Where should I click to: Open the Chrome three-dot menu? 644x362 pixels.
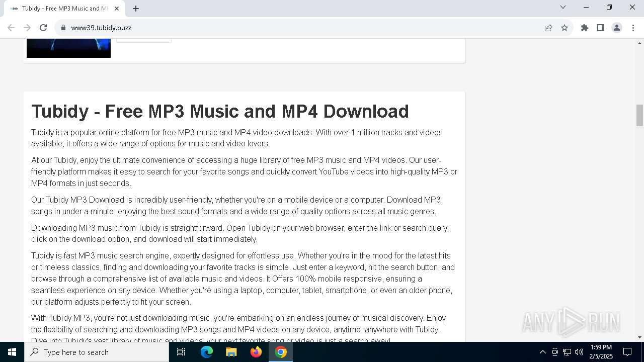pos(633,28)
